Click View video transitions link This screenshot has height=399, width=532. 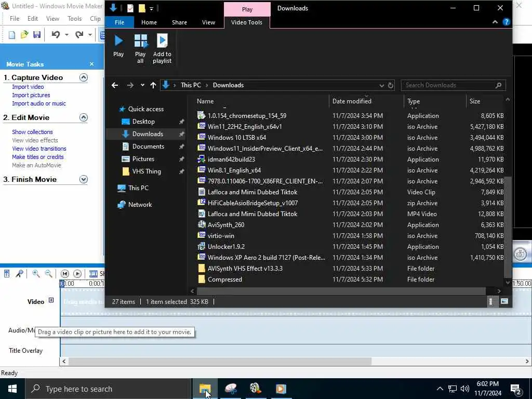point(39,149)
